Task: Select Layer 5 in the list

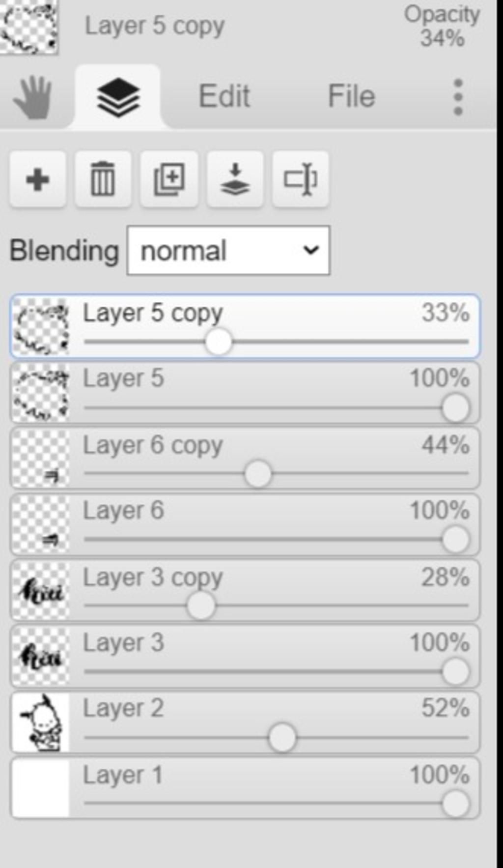Action: 245,392
